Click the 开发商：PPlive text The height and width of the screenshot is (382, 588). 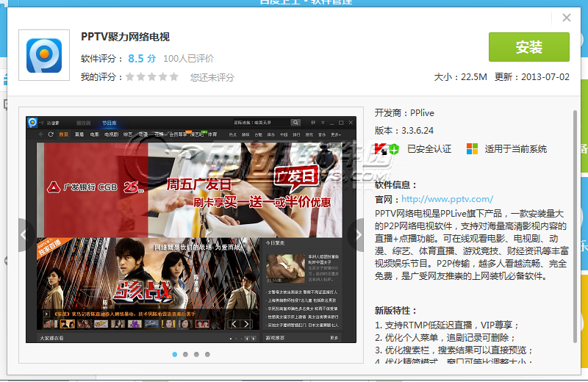click(404, 113)
